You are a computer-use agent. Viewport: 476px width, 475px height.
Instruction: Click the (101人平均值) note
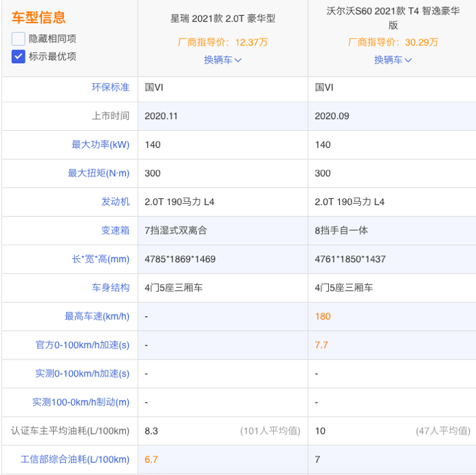click(270, 431)
